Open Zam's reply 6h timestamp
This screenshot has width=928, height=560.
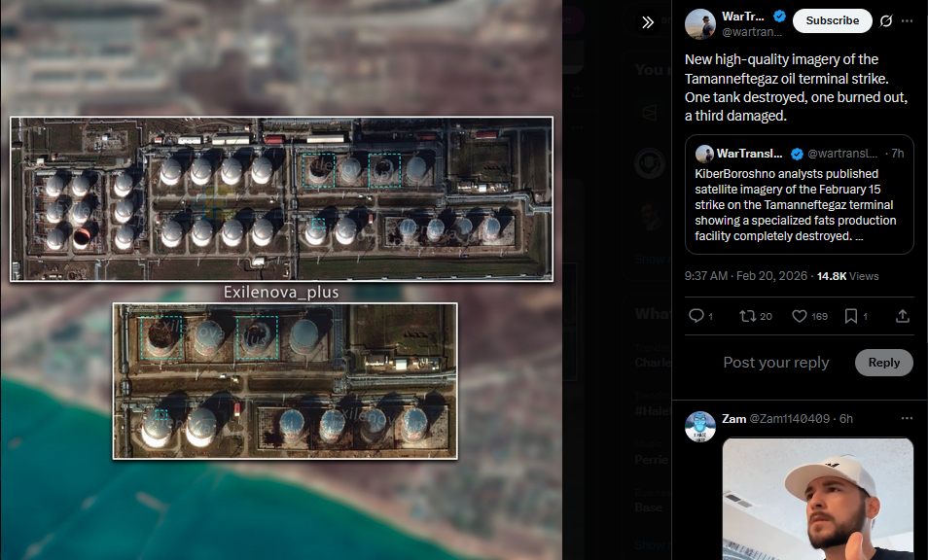[846, 419]
